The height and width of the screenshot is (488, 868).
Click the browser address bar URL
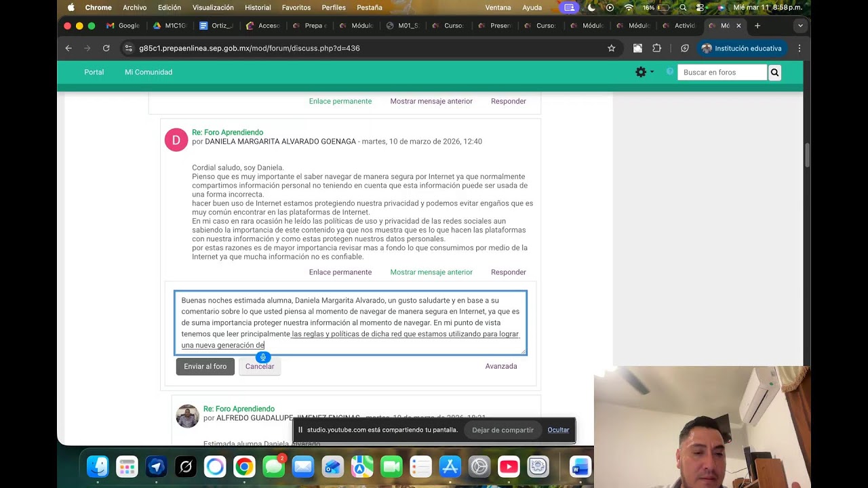[250, 48]
